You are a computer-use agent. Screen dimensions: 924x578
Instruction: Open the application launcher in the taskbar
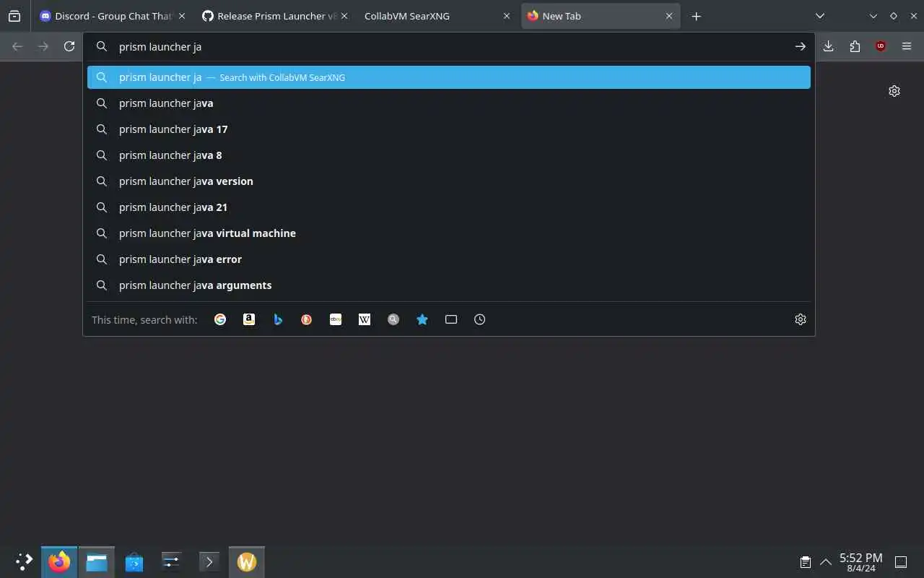tap(24, 561)
